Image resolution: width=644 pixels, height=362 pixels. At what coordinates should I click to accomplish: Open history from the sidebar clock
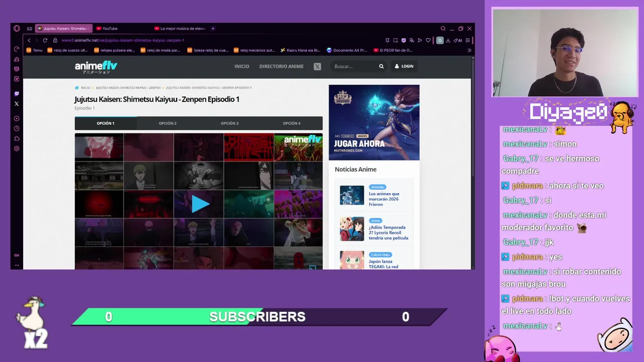[x=17, y=129]
